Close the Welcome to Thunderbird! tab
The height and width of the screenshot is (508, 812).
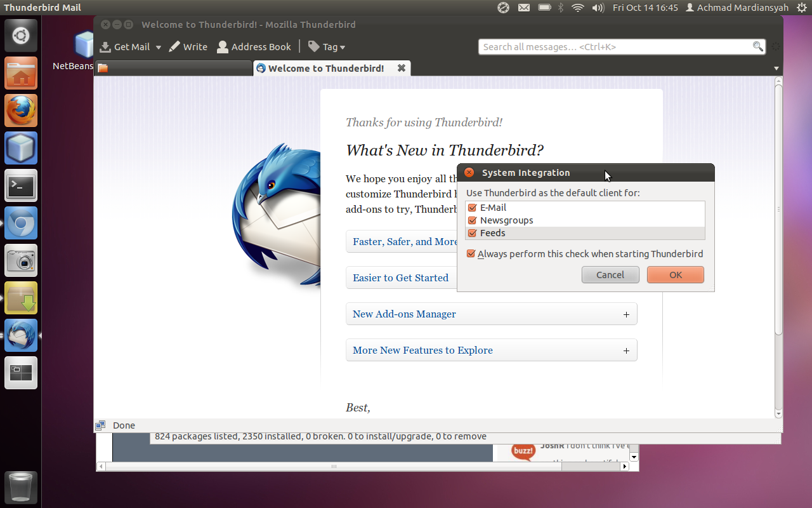(x=402, y=68)
